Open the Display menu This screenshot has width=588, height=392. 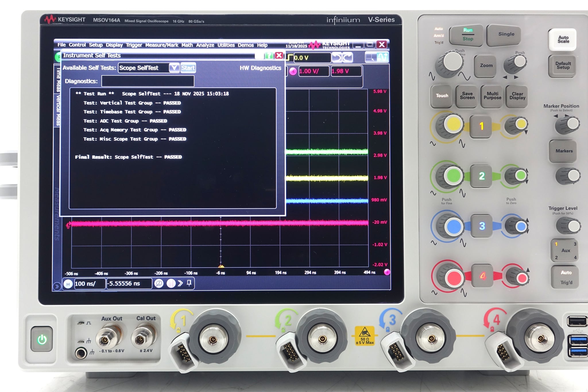click(x=114, y=45)
